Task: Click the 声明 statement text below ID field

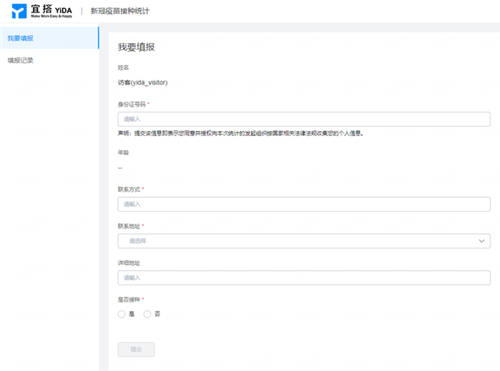Action: (241, 133)
